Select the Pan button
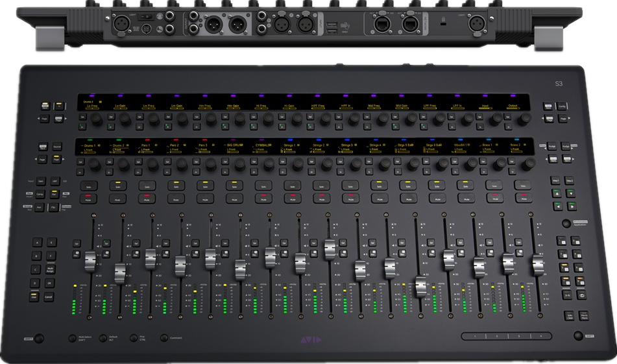The image size is (617, 364). tap(54, 195)
